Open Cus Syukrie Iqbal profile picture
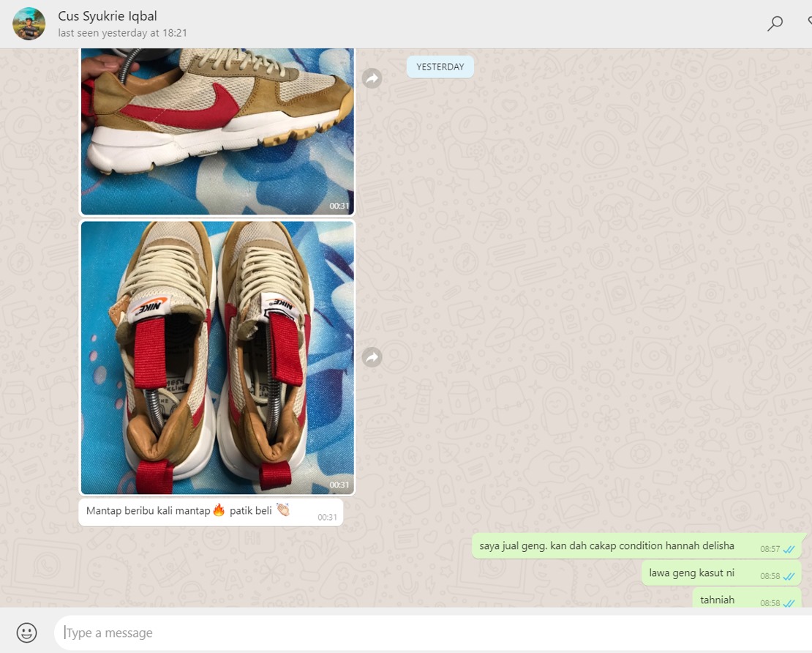The width and height of the screenshot is (812, 653). [x=29, y=24]
